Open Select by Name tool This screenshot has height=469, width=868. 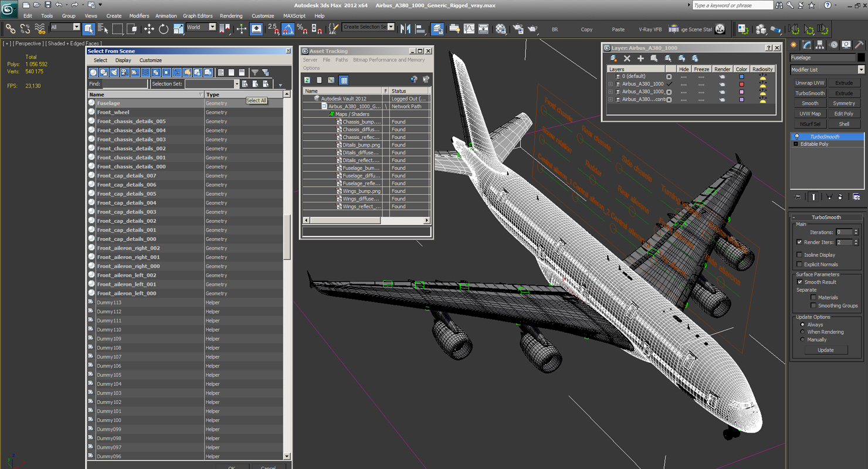click(x=103, y=29)
